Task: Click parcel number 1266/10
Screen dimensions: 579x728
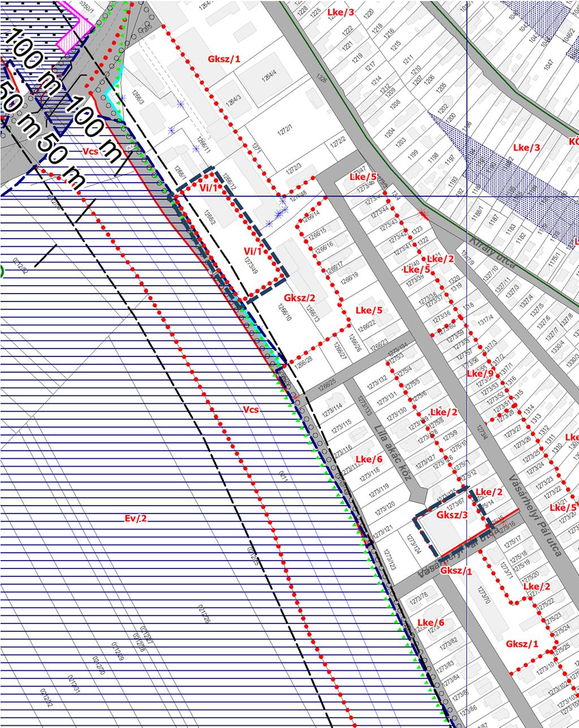Action: point(285,312)
